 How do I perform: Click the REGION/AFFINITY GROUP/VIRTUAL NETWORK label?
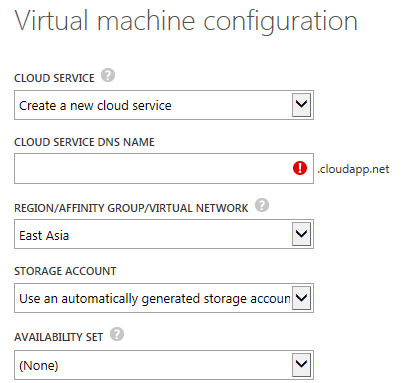(131, 208)
